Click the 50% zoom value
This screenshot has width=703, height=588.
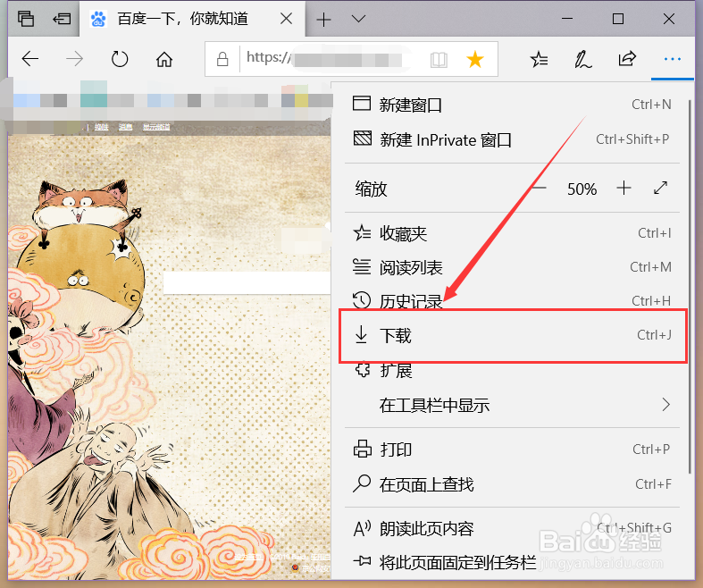(582, 189)
